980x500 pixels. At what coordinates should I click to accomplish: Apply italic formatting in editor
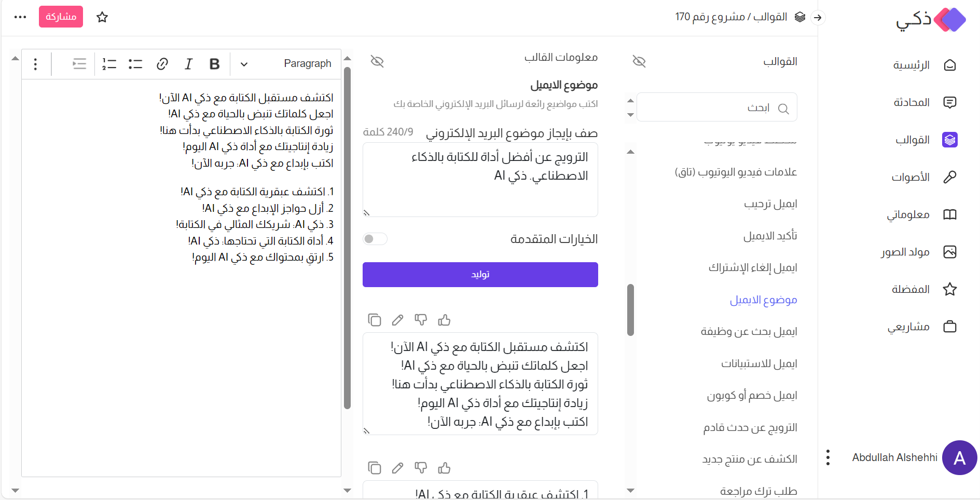coord(188,64)
